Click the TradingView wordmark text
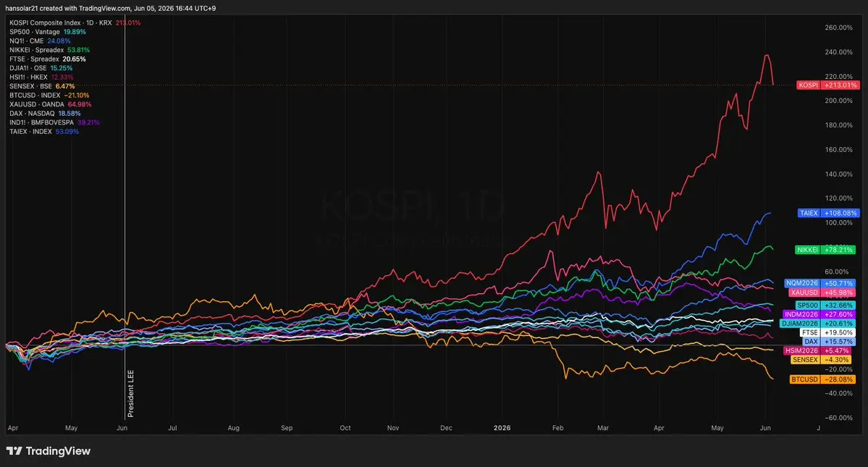 click(x=58, y=451)
